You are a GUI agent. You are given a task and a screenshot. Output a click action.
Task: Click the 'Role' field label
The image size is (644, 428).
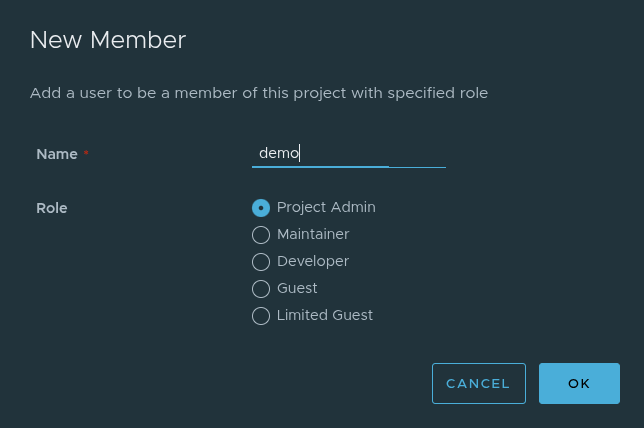pyautogui.click(x=52, y=208)
